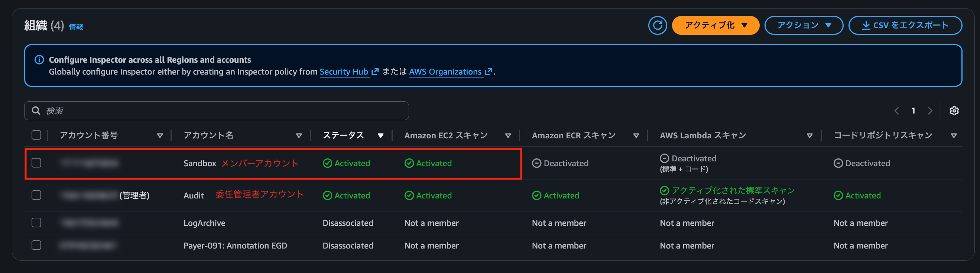Open the Security Hub link
980x273 pixels.
344,72
